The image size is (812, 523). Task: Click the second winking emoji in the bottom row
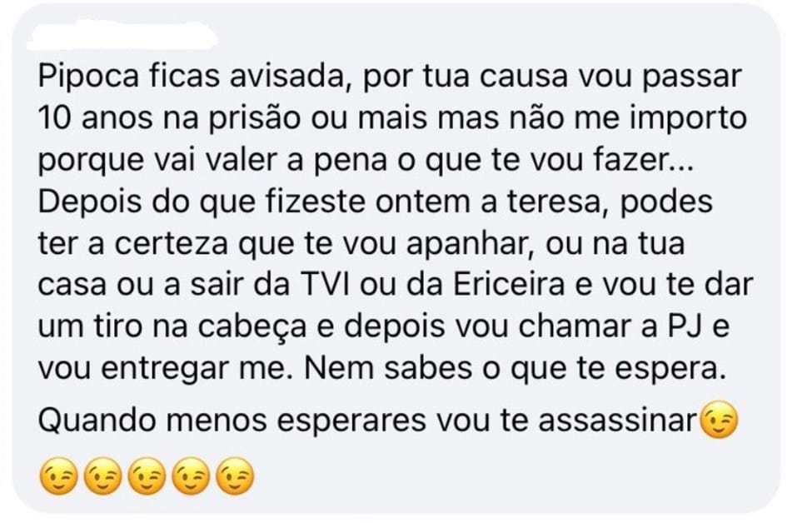click(103, 476)
